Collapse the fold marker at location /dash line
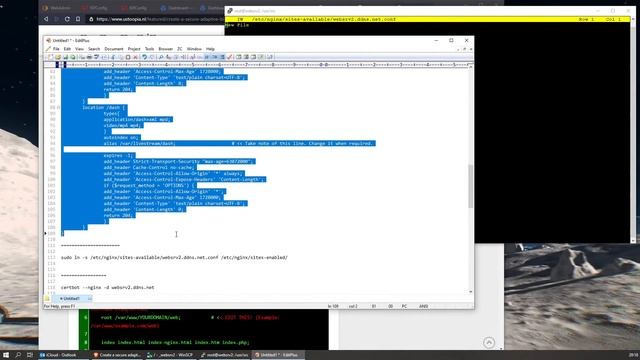The image size is (640, 360). [58, 107]
